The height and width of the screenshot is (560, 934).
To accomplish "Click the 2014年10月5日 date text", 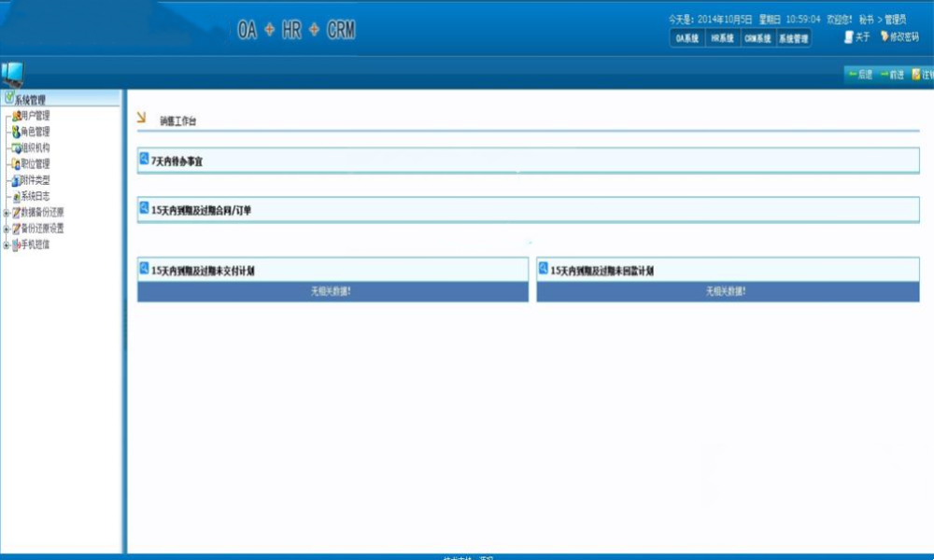I will (725, 20).
